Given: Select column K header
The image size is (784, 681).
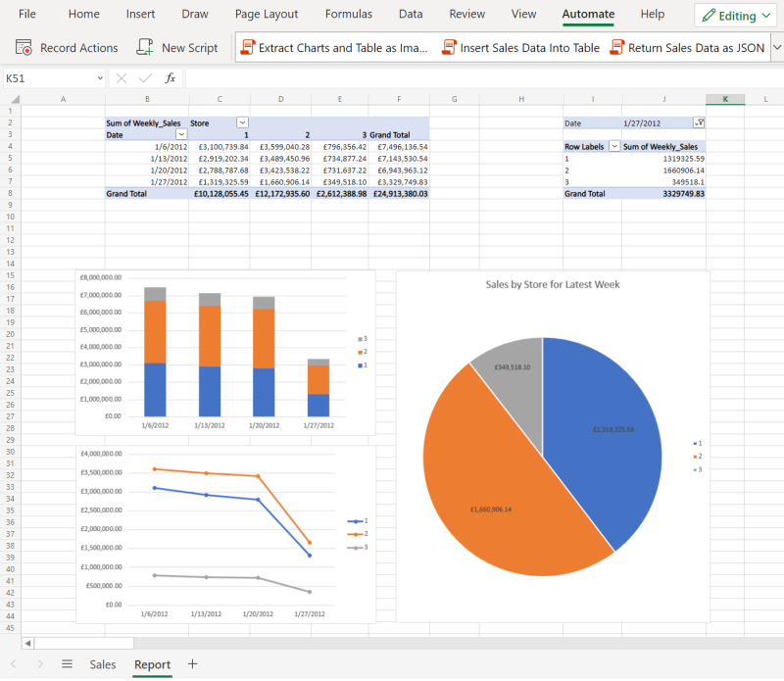Looking at the screenshot, I should [725, 99].
